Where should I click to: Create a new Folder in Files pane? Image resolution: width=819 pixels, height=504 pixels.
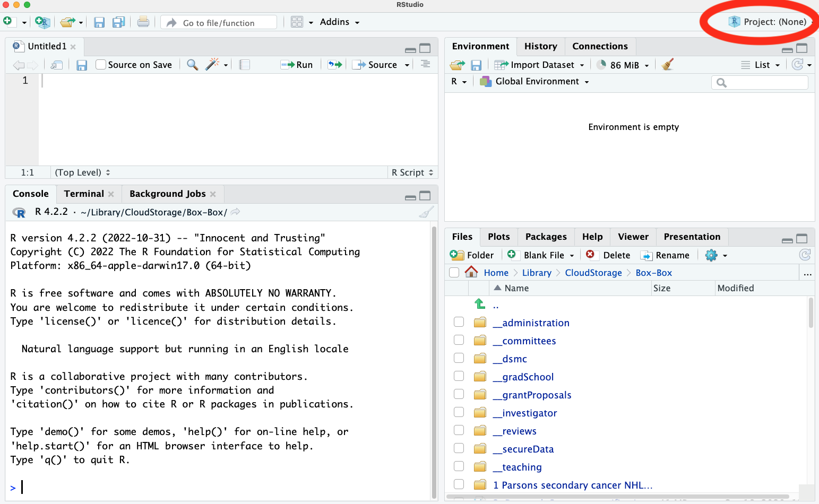(x=472, y=255)
